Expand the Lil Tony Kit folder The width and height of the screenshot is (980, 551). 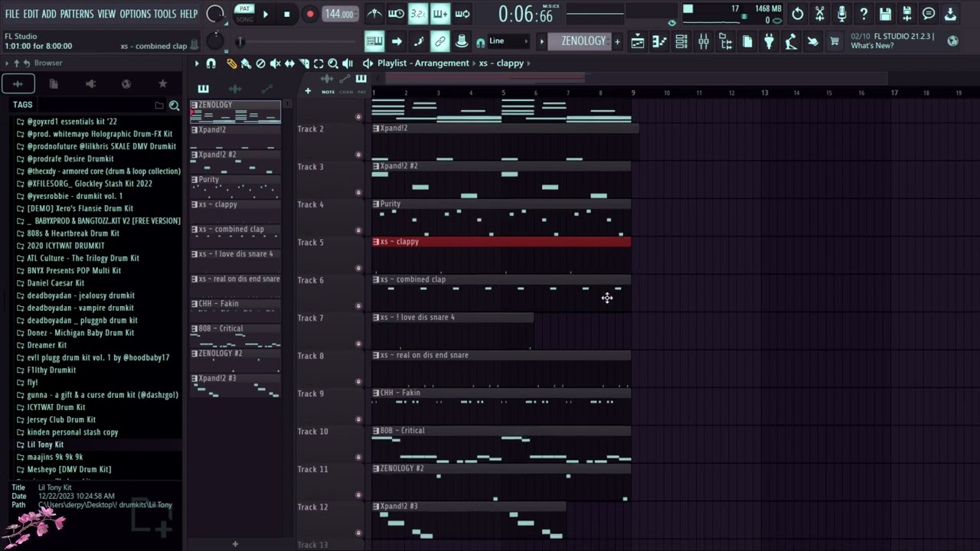tap(45, 445)
